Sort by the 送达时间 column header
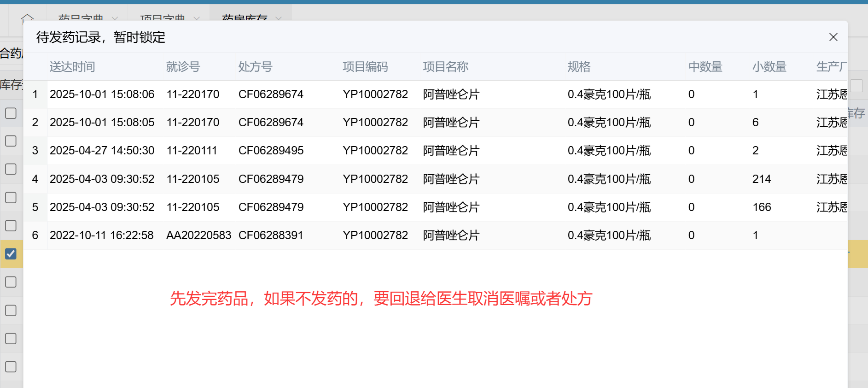Image resolution: width=868 pixels, height=388 pixels. pyautogui.click(x=72, y=67)
